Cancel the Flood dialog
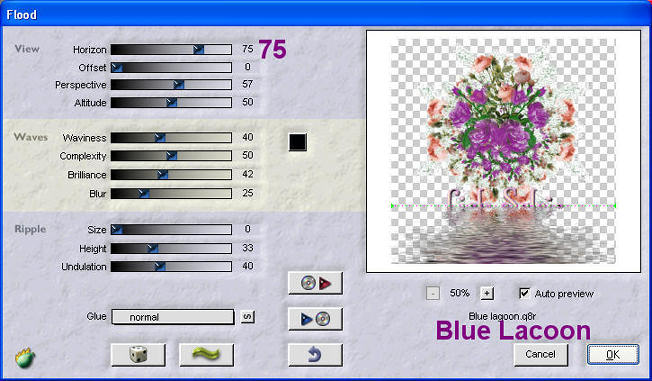This screenshot has height=381, width=652. point(540,354)
